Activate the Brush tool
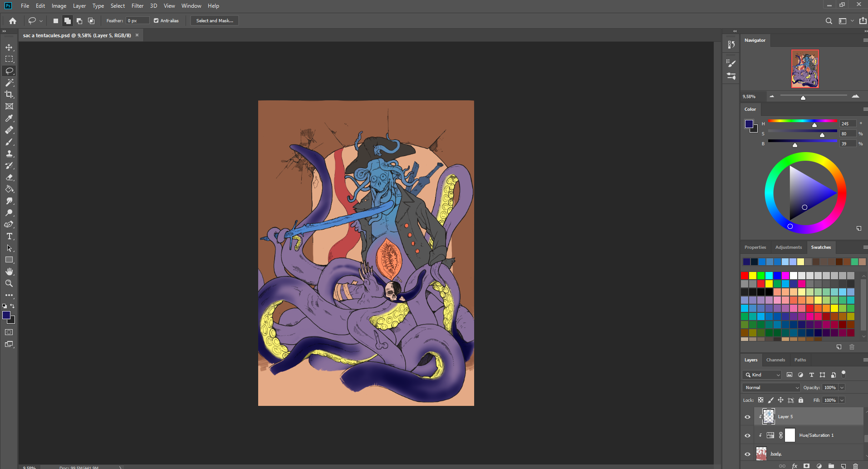The height and width of the screenshot is (469, 868). click(x=9, y=142)
